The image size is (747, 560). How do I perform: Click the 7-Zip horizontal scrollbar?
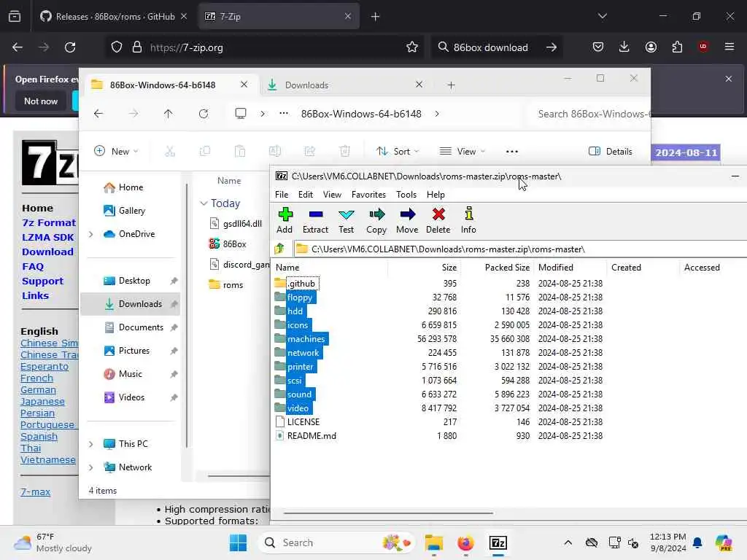(388, 513)
